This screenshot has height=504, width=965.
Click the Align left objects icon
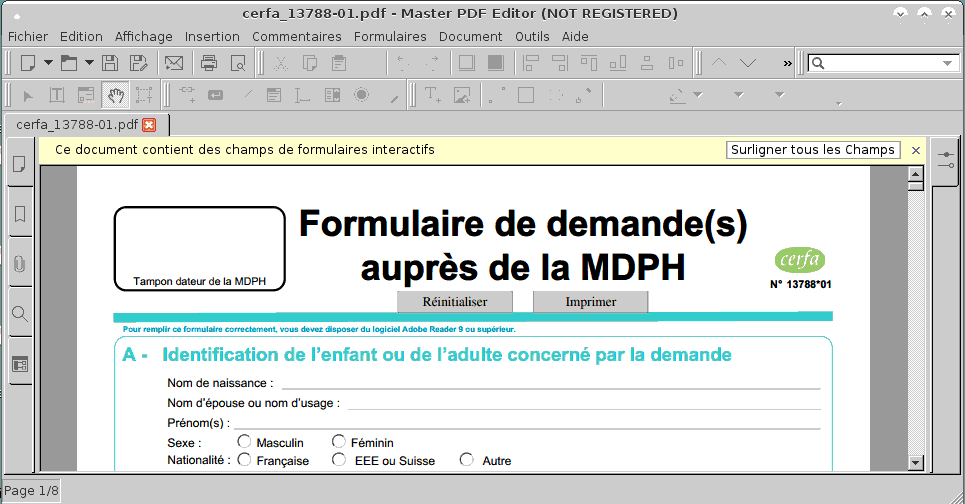point(531,63)
